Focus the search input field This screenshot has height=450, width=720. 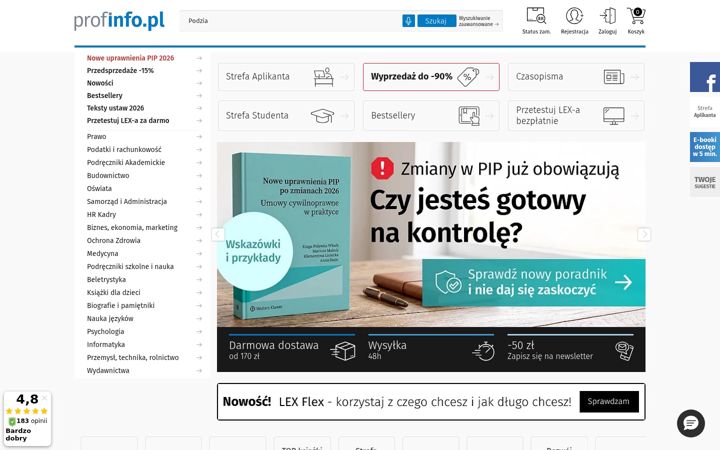pyautogui.click(x=292, y=21)
